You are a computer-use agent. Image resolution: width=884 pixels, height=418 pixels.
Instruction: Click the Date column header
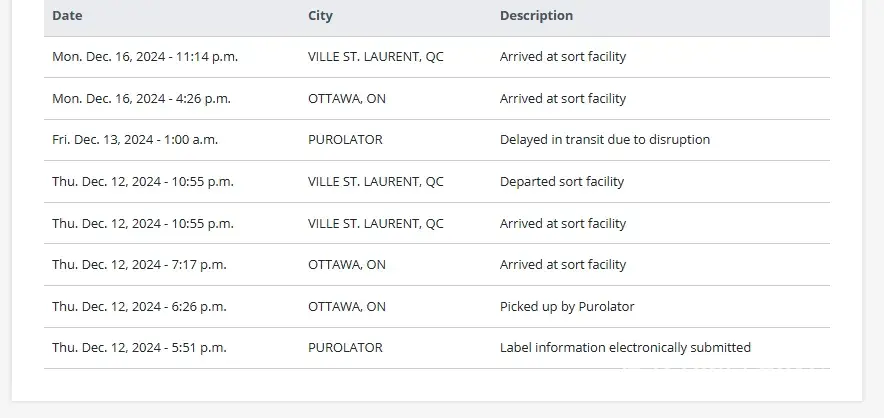[x=67, y=16]
